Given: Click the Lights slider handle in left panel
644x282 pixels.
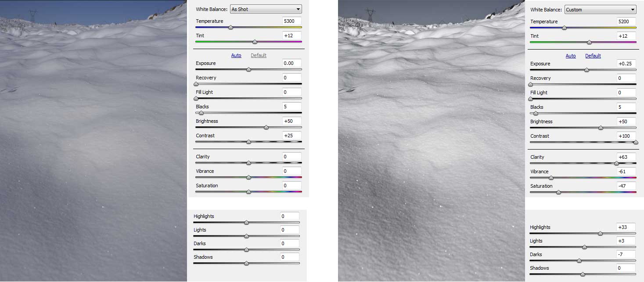Looking at the screenshot, I should (246, 236).
